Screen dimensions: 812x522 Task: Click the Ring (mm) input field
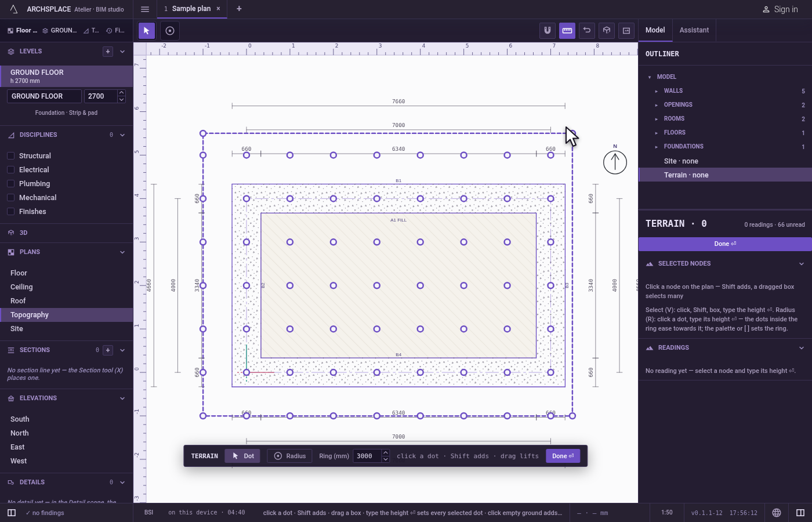[367, 456]
